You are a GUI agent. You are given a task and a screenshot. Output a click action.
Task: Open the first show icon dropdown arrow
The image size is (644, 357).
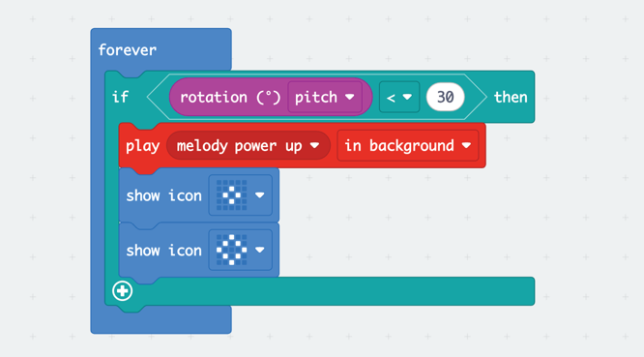click(x=259, y=195)
